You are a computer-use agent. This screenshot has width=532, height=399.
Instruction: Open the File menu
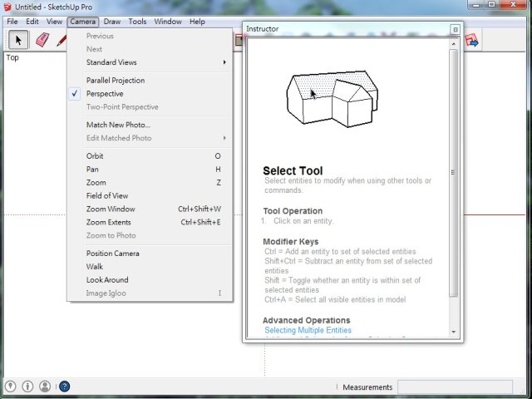coord(12,22)
